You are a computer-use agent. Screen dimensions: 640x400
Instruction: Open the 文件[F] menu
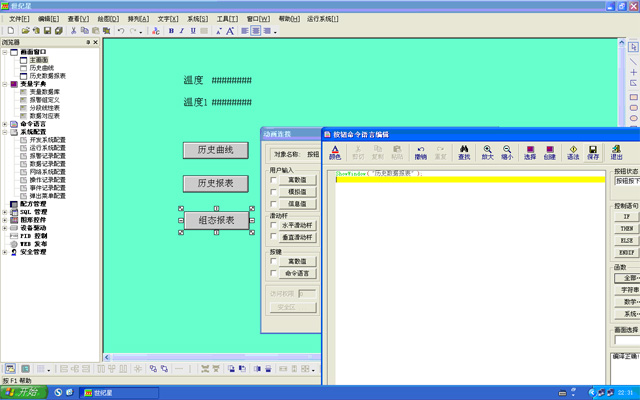(x=19, y=19)
